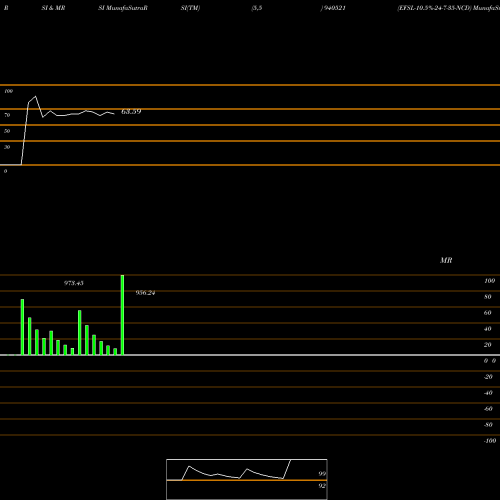
Task: Click the 'EFSL-10.5%-24-7-33-NCD' title text
Action: pos(434,8)
